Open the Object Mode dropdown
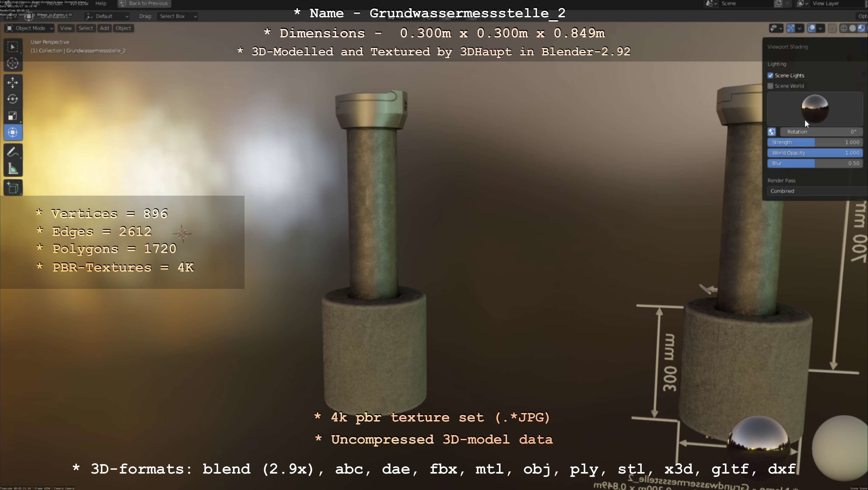The image size is (868, 490). coord(30,28)
